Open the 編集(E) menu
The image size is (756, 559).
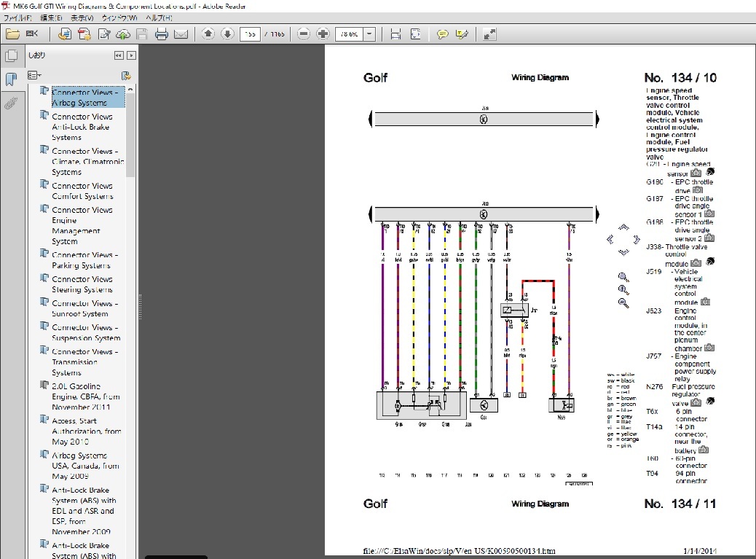(51, 17)
